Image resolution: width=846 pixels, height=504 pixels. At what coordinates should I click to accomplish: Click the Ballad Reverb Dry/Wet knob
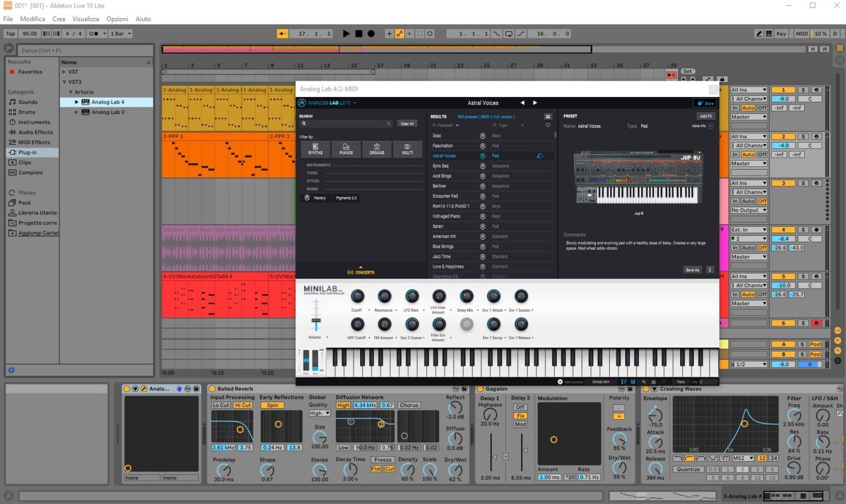click(x=455, y=470)
